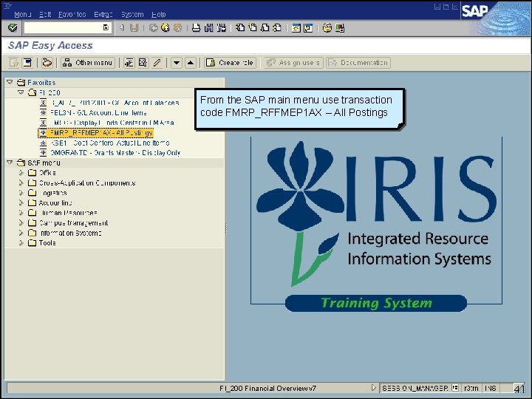
Task: Click the Create New Session icon
Action: click(x=296, y=28)
